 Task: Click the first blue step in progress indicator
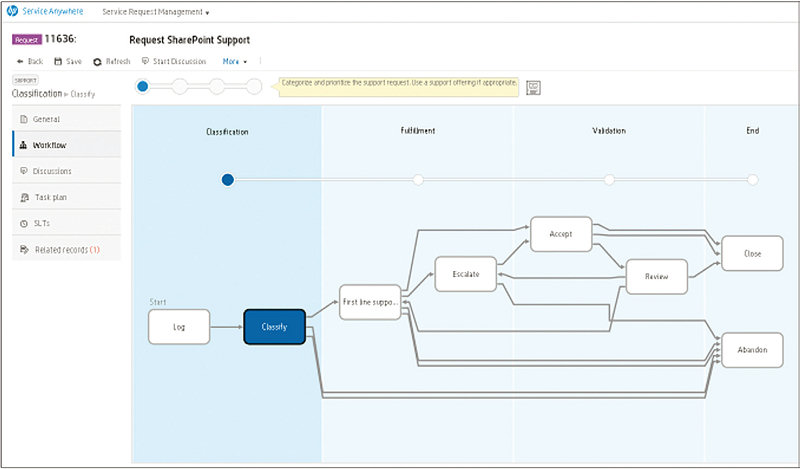[x=142, y=86]
